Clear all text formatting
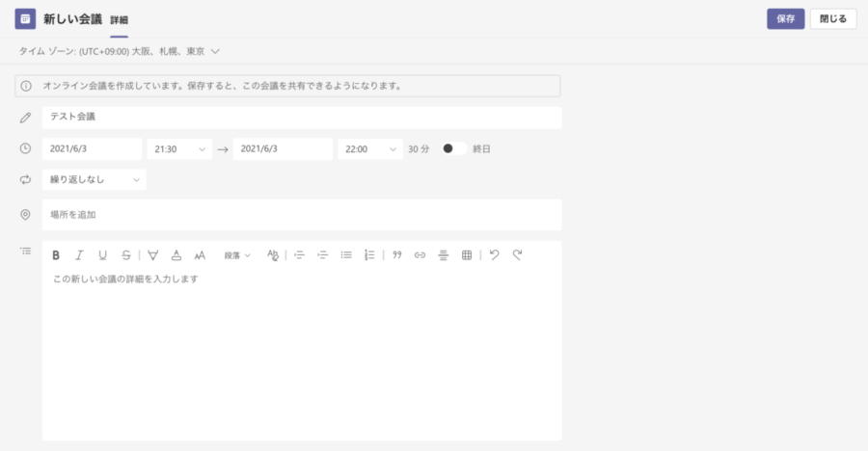Image resolution: width=868 pixels, height=451 pixels. [x=273, y=255]
